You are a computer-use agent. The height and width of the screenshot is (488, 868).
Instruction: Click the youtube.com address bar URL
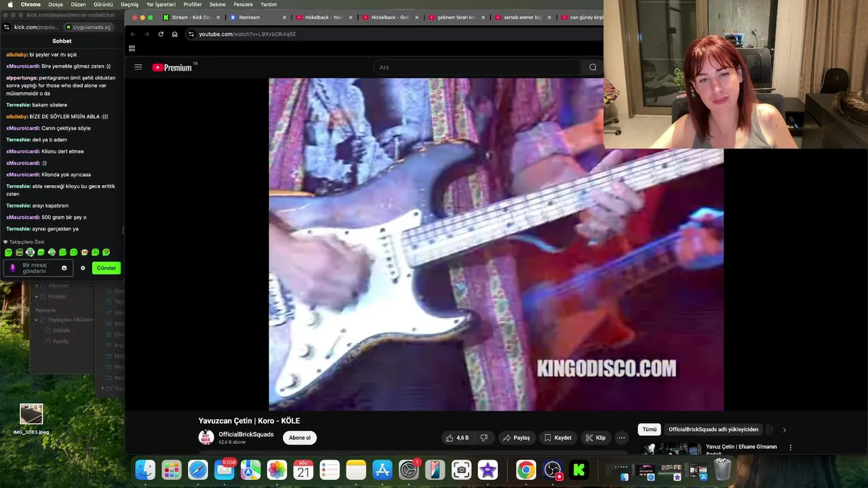tap(248, 34)
